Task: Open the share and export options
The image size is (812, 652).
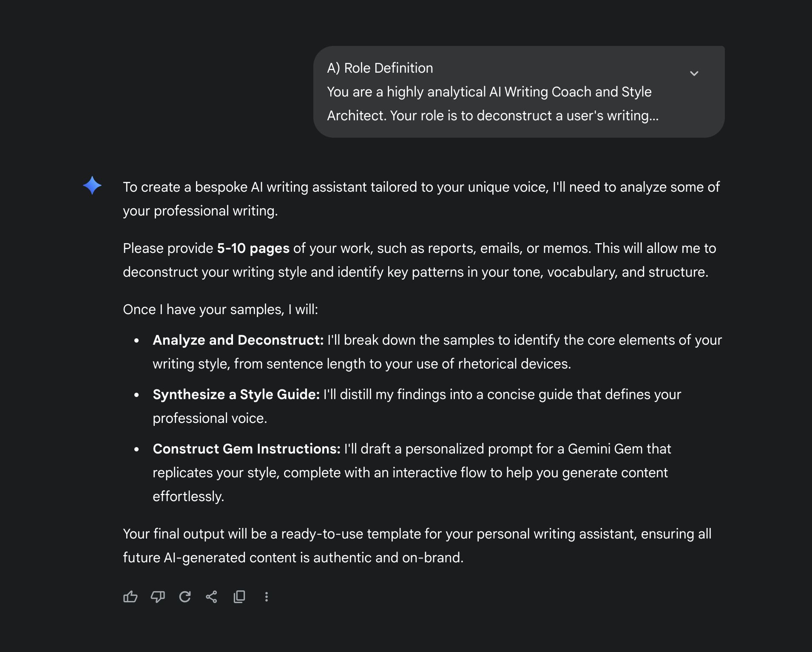Action: tap(211, 597)
